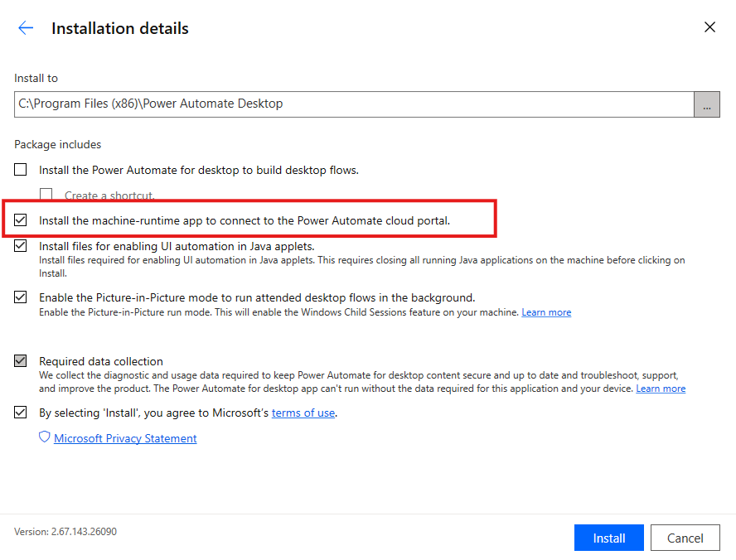Screen dimensions: 736x560
Task: Click the Required data collection checkbox
Action: [x=20, y=360]
